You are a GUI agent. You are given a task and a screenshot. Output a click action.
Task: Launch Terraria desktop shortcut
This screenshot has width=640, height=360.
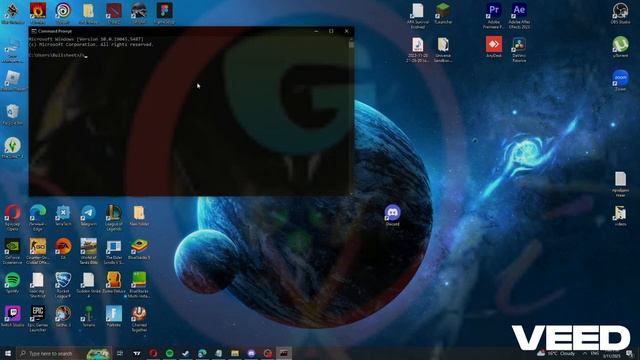88,316
